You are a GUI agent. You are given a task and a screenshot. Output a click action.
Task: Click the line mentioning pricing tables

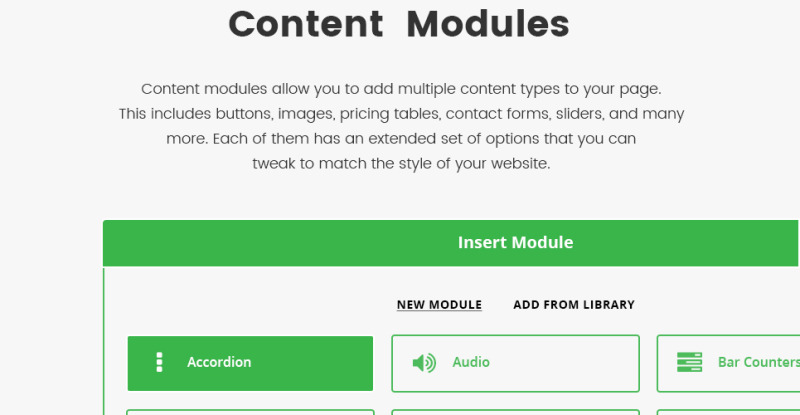[x=401, y=114]
